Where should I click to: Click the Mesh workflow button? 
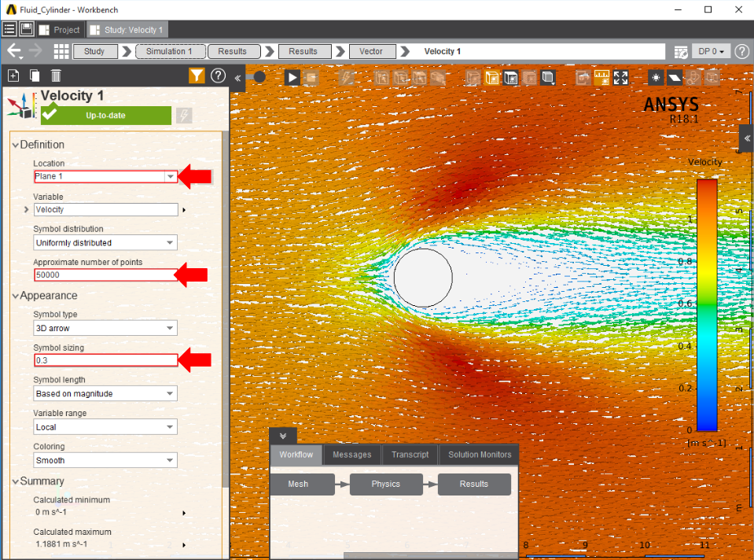302,484
